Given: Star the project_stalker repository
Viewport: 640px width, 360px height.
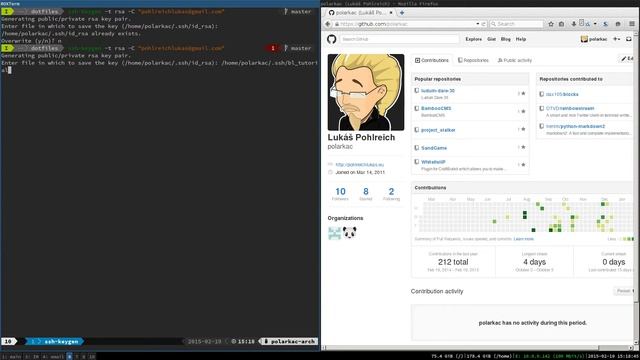Looking at the screenshot, I should [x=523, y=129].
